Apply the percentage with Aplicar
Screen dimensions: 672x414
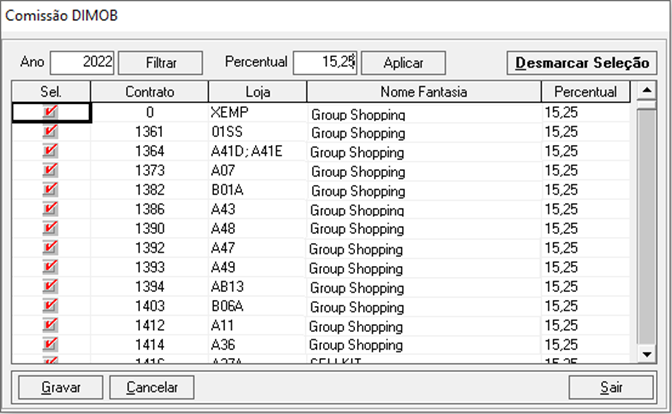point(403,63)
